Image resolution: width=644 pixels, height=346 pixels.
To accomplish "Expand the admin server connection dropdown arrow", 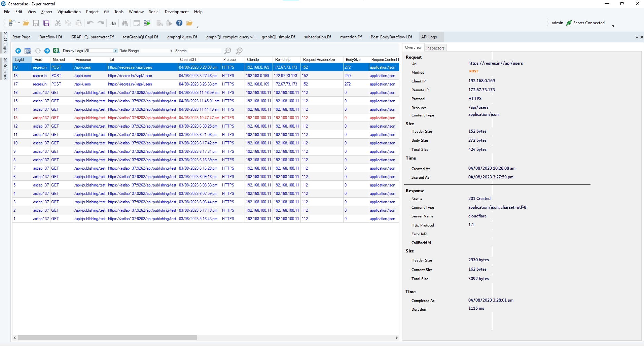I will pyautogui.click(x=613, y=26).
